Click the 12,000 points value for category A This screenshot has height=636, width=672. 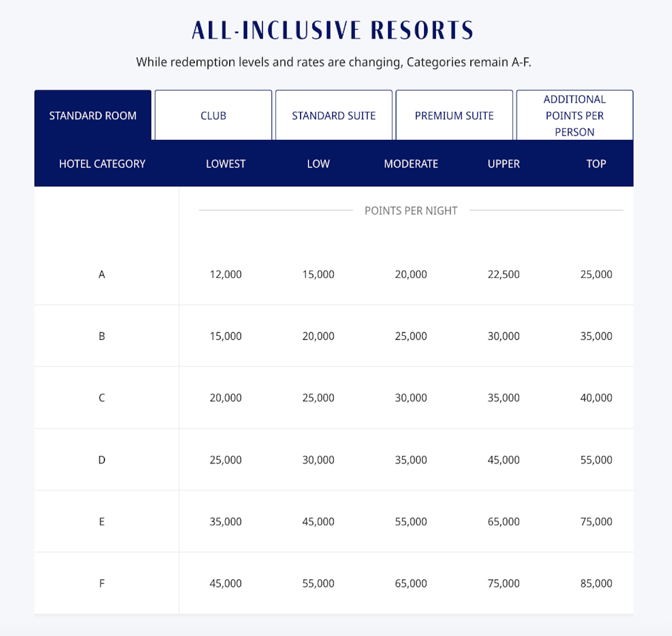(226, 274)
